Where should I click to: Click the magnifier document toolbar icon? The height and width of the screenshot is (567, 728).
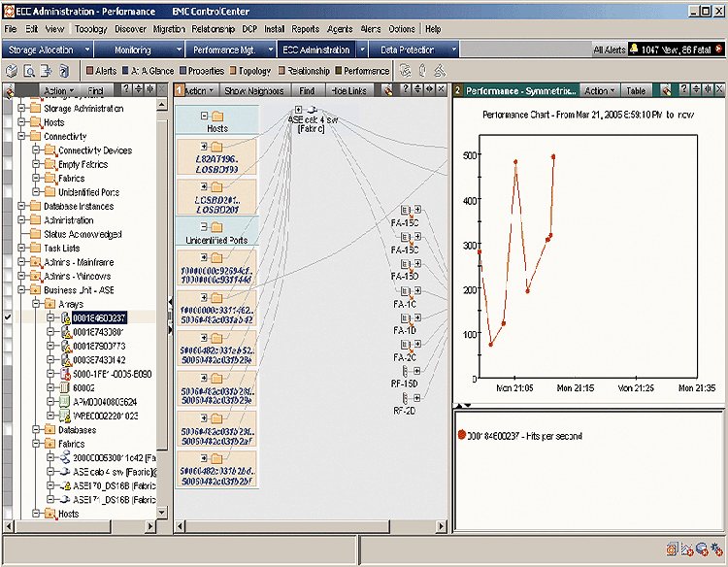click(x=29, y=71)
